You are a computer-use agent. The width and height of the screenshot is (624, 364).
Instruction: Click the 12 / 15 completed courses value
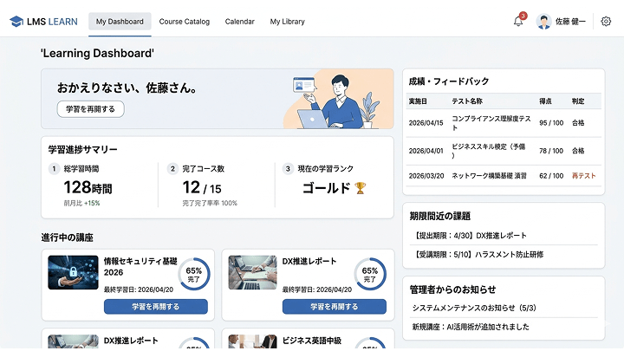click(202, 187)
